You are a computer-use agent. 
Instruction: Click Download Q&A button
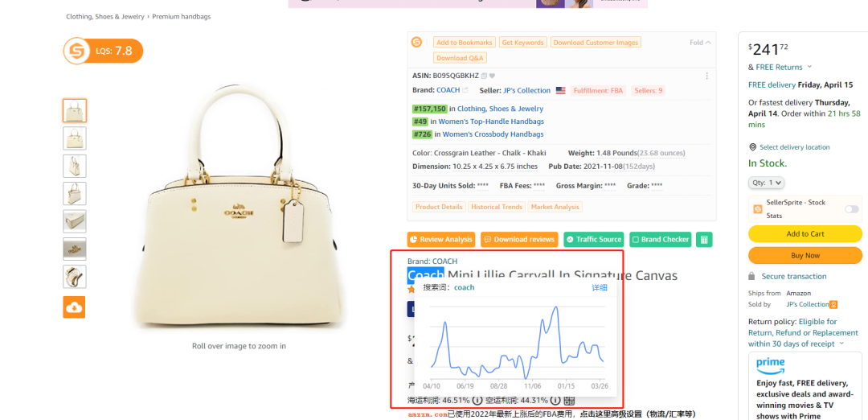pyautogui.click(x=460, y=58)
